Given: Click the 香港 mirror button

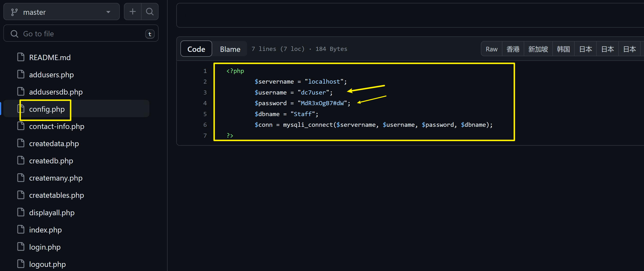Looking at the screenshot, I should 513,49.
